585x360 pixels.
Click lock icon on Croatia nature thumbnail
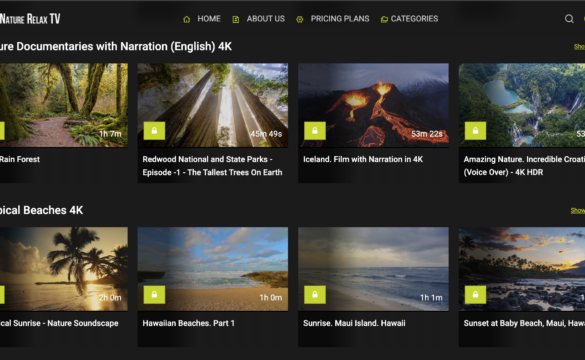pyautogui.click(x=475, y=131)
